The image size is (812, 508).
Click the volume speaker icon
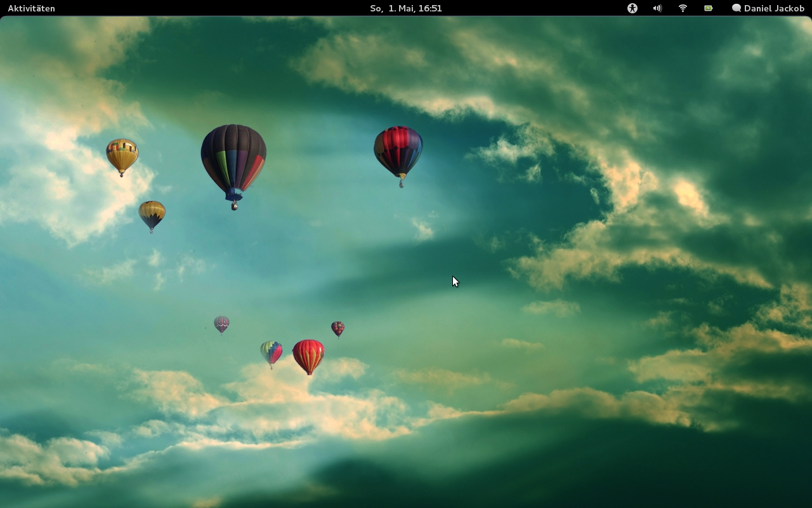657,8
